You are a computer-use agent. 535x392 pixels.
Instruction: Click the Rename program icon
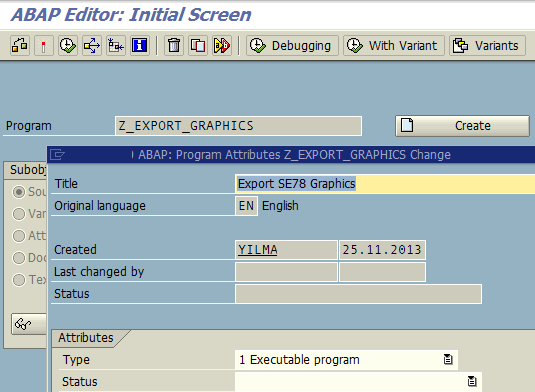222,45
